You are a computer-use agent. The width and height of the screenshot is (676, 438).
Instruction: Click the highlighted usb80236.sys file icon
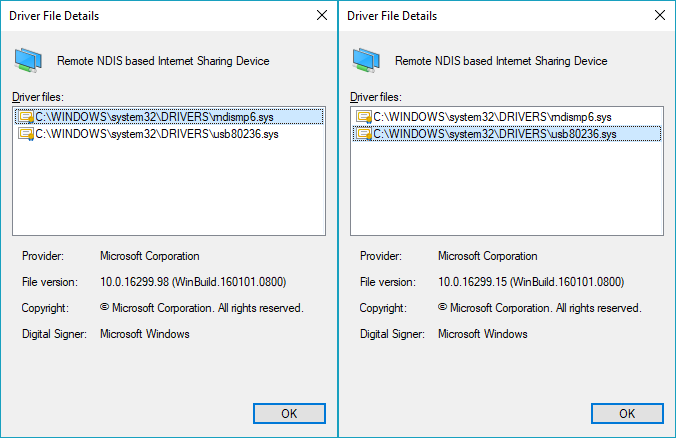[x=363, y=134]
